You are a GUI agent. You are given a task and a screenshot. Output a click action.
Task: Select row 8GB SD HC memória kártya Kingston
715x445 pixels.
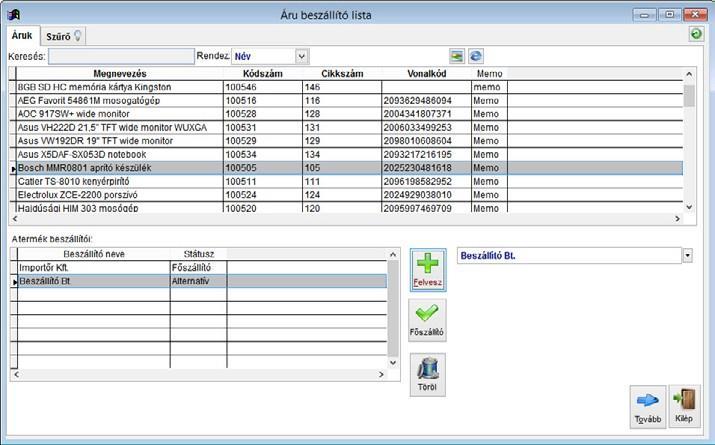(349, 87)
